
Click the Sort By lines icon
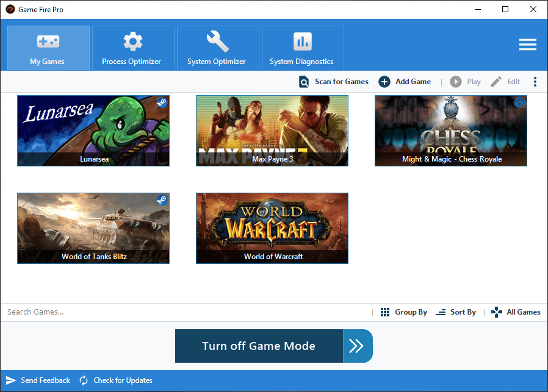click(x=441, y=312)
